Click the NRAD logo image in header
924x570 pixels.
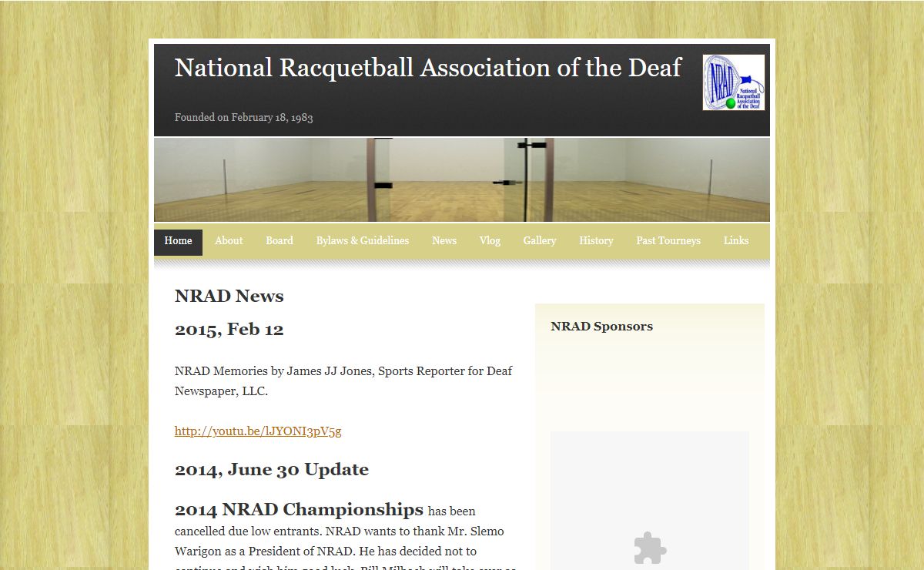(x=733, y=82)
